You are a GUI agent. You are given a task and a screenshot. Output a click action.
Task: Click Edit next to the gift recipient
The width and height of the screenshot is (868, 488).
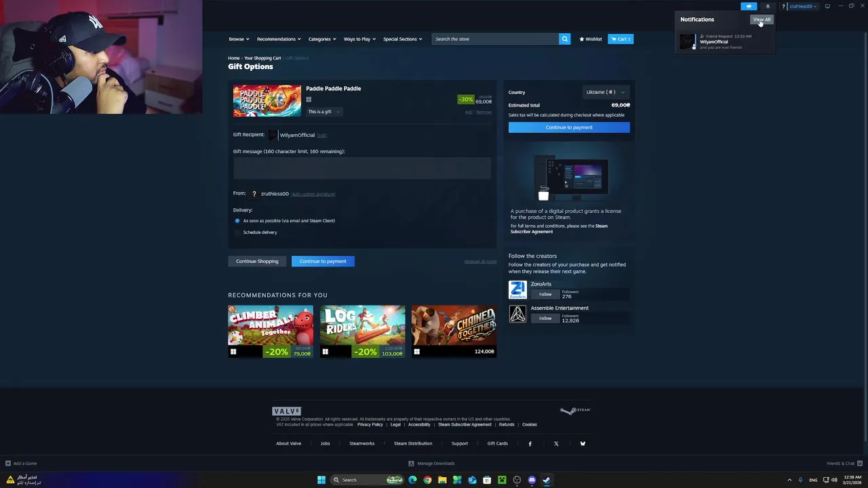[x=322, y=136]
